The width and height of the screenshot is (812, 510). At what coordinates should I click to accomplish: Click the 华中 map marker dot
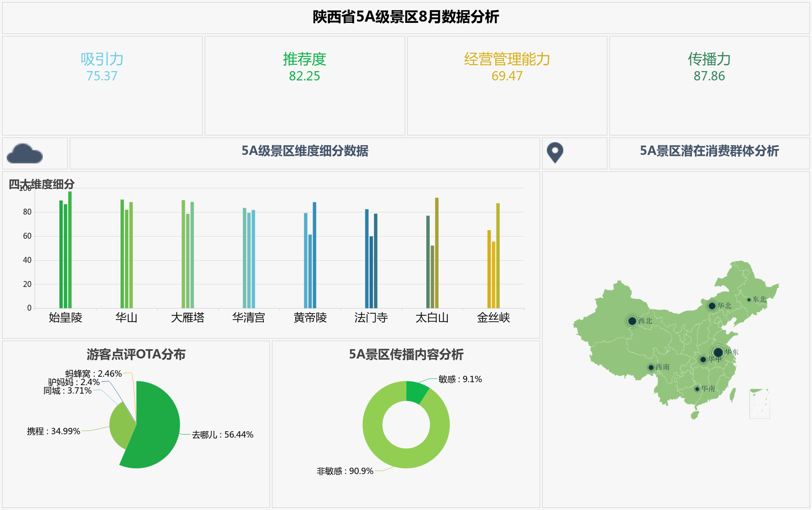click(703, 359)
